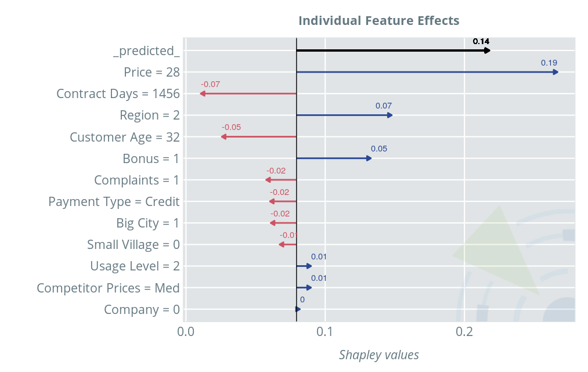Click the red Complaints = 1 arrowhead
588x372 pixels.
click(268, 180)
